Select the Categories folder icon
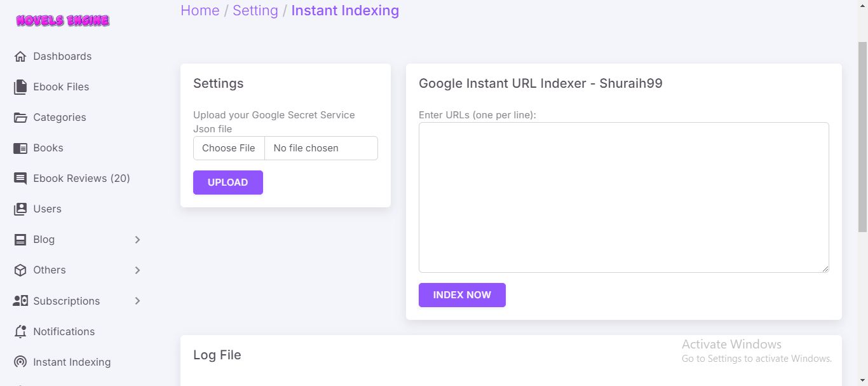 (x=20, y=118)
